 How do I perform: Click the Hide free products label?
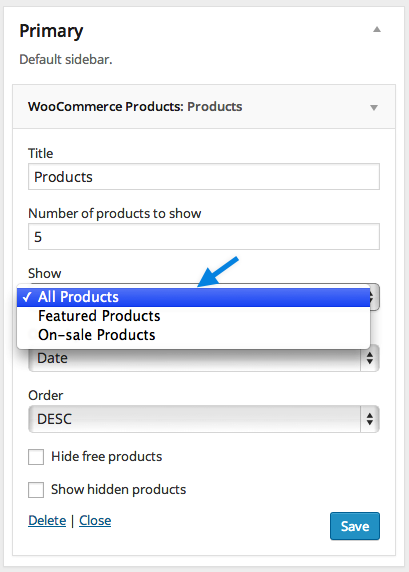pyautogui.click(x=107, y=457)
